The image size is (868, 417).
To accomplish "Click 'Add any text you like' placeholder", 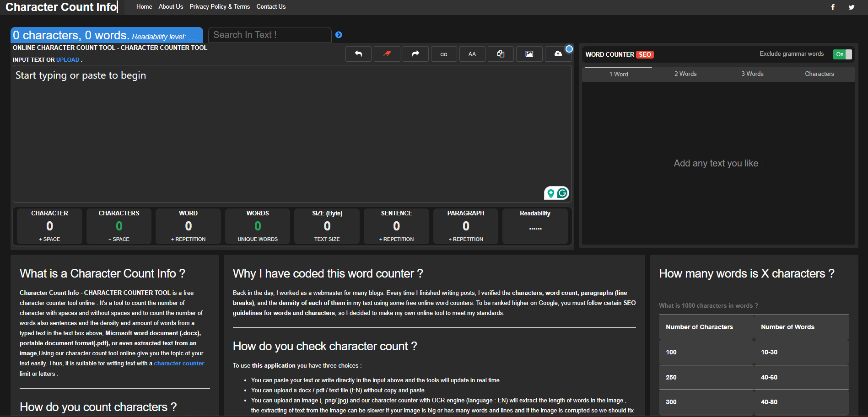I will pyautogui.click(x=716, y=163).
